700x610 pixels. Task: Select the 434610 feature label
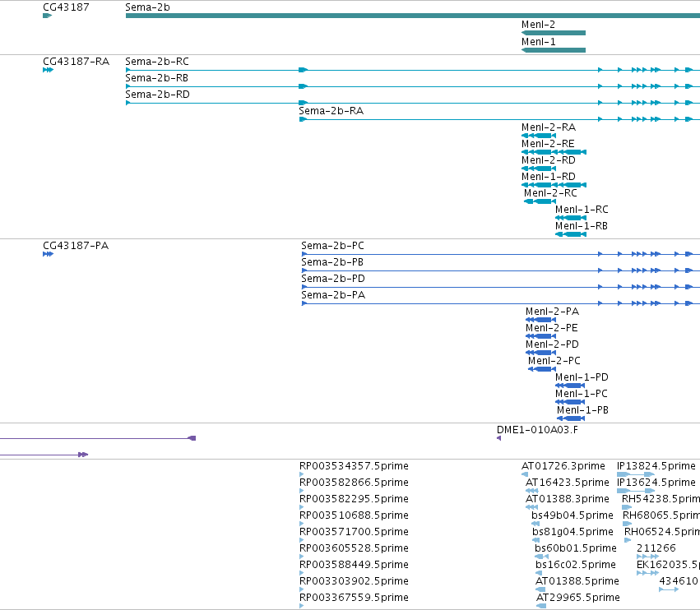click(679, 581)
